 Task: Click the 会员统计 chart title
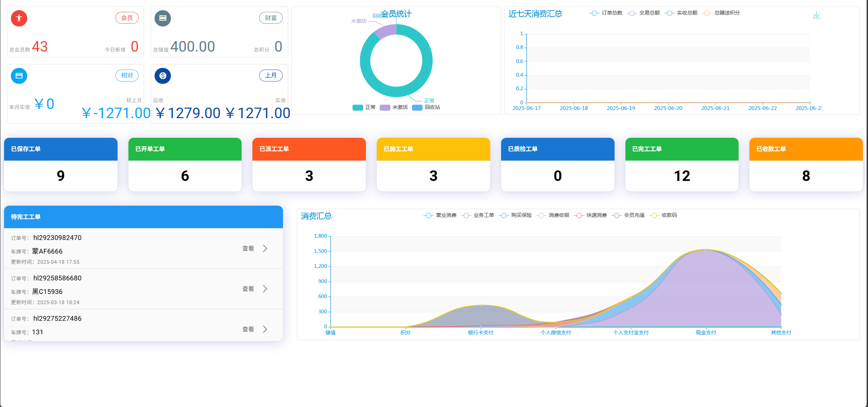point(396,14)
